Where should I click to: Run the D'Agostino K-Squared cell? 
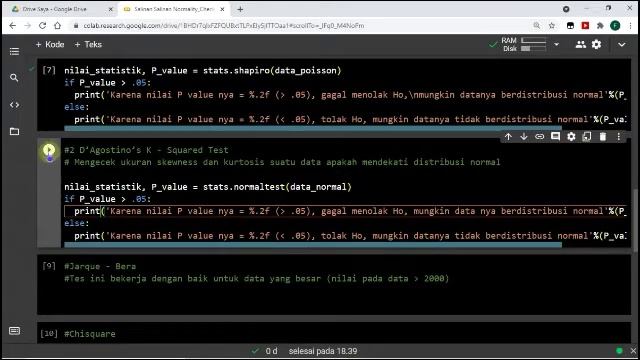49,150
